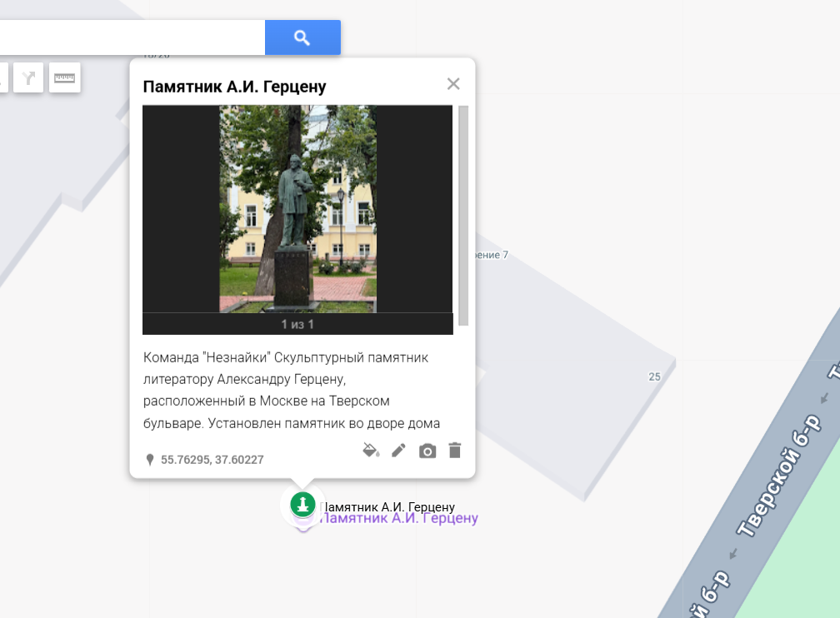The width and height of the screenshot is (840, 618).
Task: Edit the place with the pencil icon
Action: (x=399, y=451)
